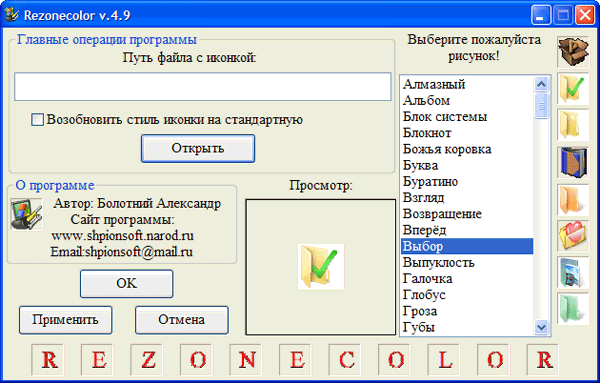Click the program logo in About section
Image resolution: width=600 pixels, height=383 pixels.
(x=26, y=214)
